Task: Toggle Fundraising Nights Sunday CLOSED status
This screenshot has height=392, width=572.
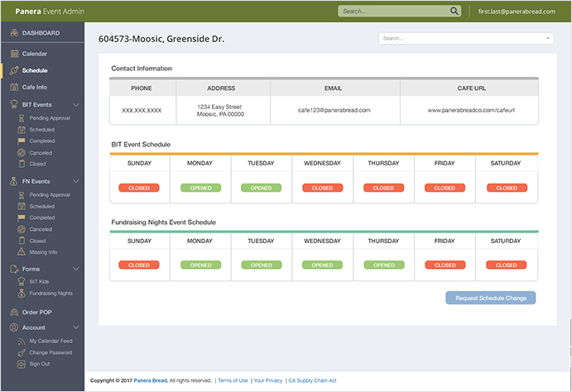Action: pyautogui.click(x=139, y=265)
